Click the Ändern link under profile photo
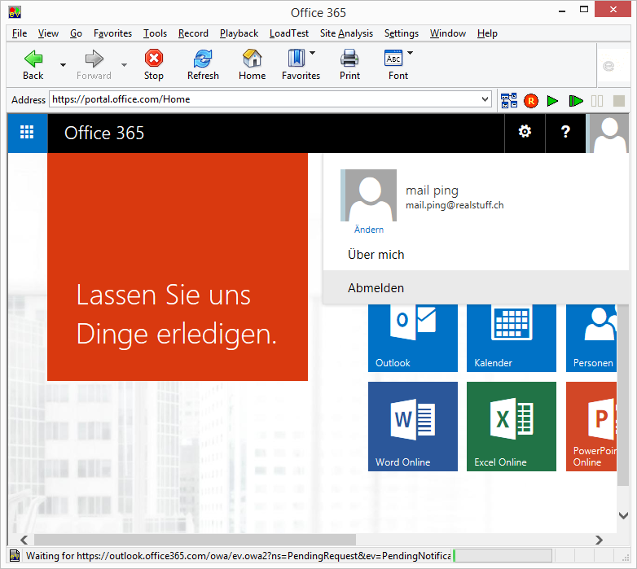The width and height of the screenshot is (637, 569). click(x=369, y=229)
